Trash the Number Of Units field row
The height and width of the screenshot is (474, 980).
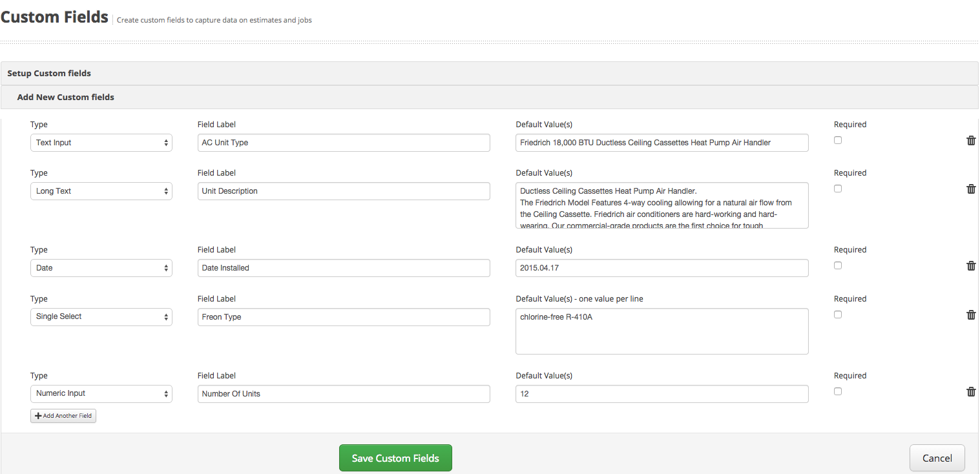click(x=971, y=391)
